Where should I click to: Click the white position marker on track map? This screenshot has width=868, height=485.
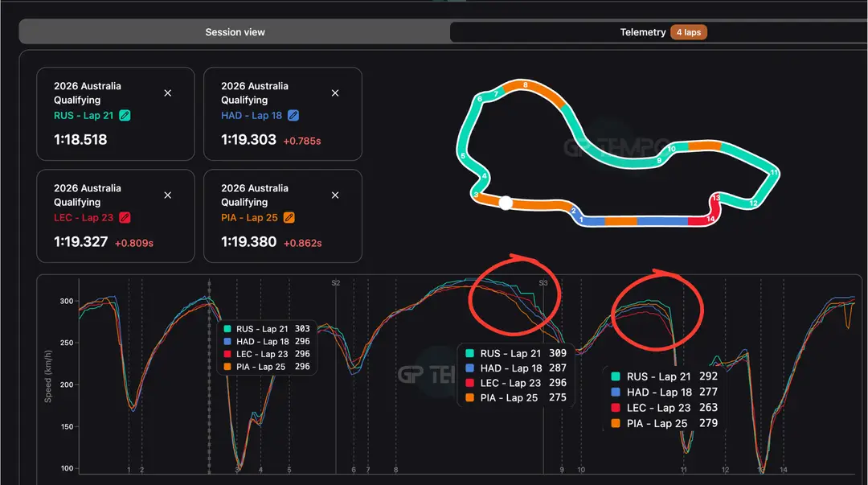(506, 203)
